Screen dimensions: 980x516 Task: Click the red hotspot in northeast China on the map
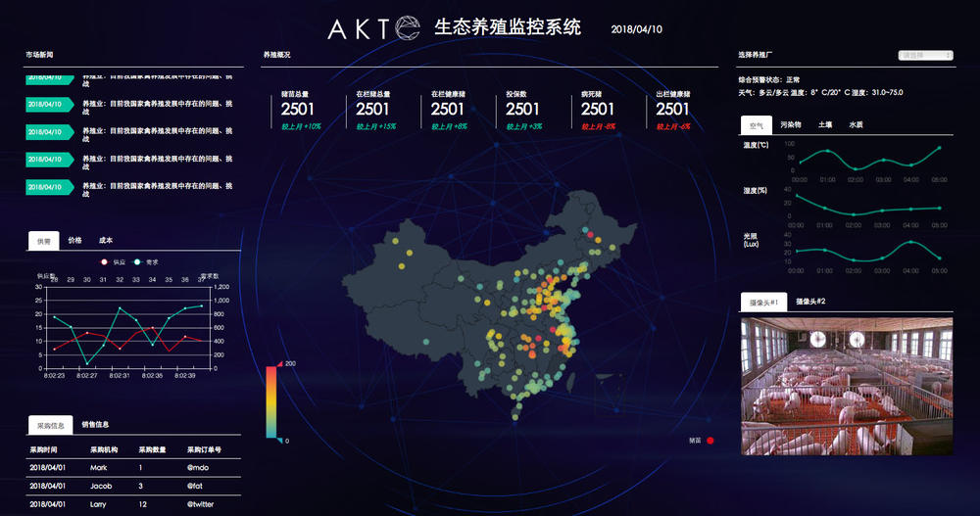coord(590,234)
